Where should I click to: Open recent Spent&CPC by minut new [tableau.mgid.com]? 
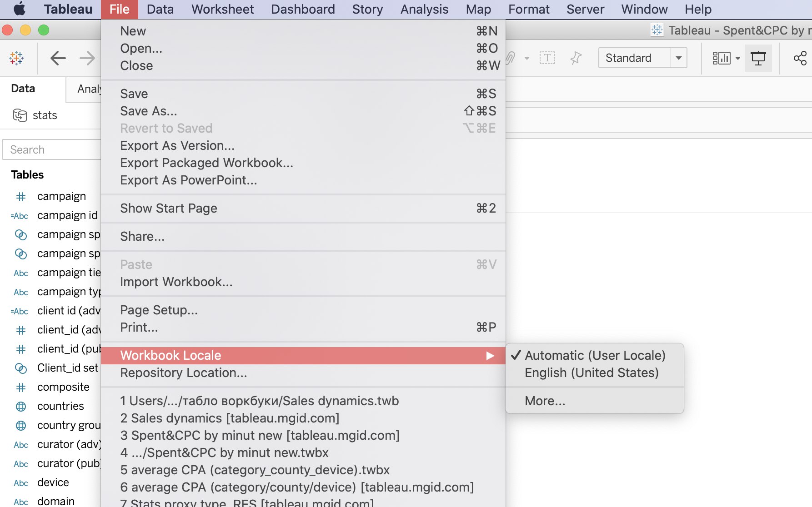(x=303, y=435)
